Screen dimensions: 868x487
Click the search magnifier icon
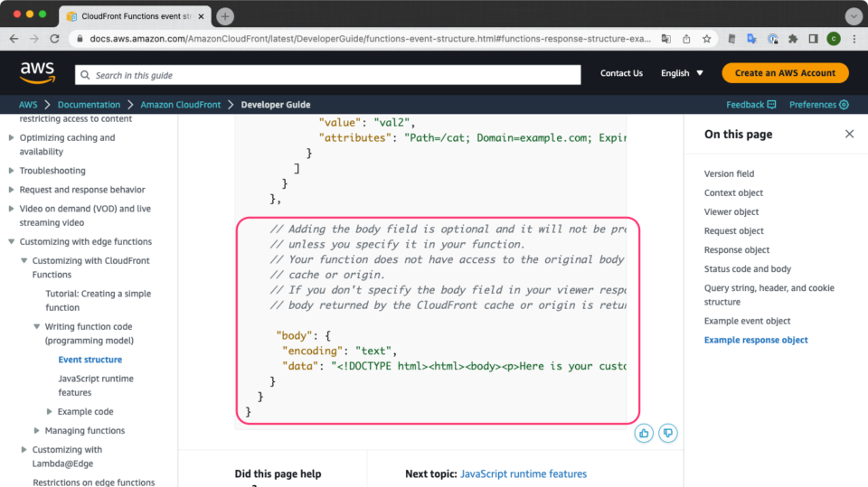coord(85,75)
